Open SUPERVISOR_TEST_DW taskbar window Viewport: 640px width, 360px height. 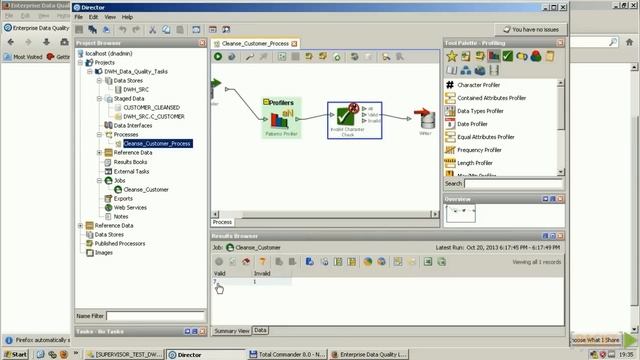coord(124,354)
